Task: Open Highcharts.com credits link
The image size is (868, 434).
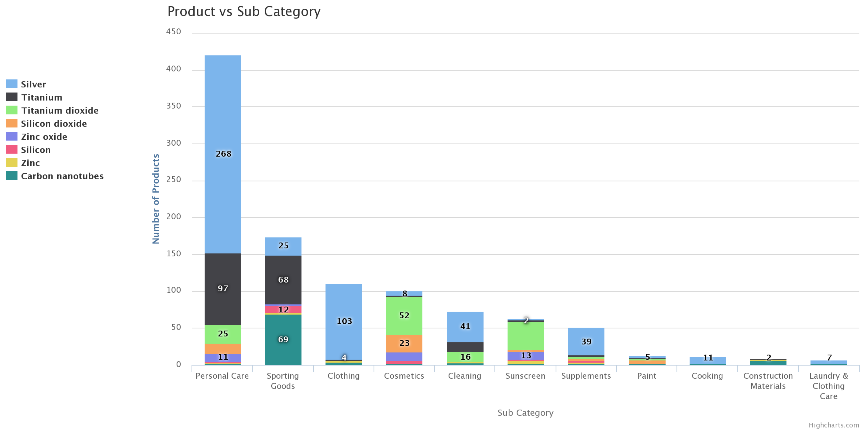Action: pos(834,425)
